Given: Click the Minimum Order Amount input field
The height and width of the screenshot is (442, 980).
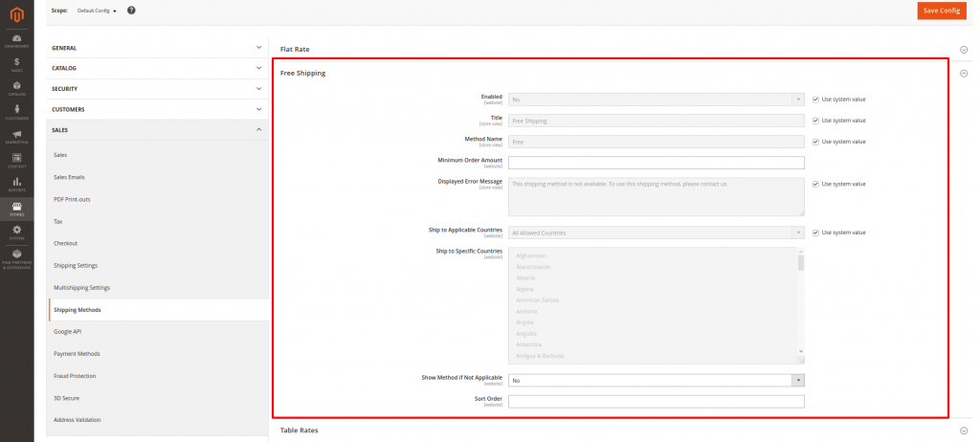Looking at the screenshot, I should [x=656, y=163].
